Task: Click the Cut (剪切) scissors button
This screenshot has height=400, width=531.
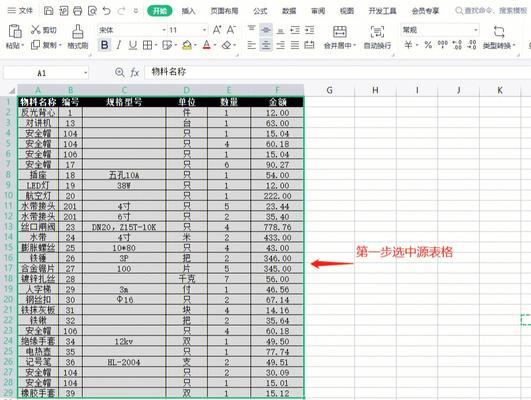Action: 43,30
